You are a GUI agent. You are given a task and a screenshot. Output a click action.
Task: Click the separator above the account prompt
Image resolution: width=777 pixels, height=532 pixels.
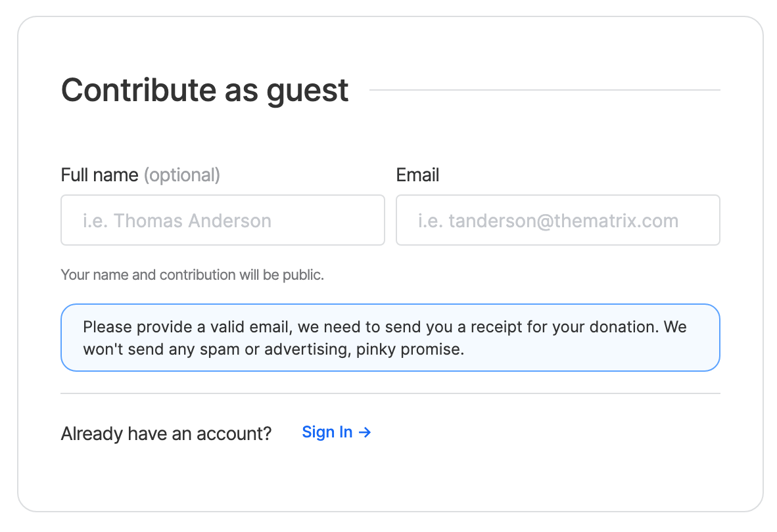pos(390,393)
